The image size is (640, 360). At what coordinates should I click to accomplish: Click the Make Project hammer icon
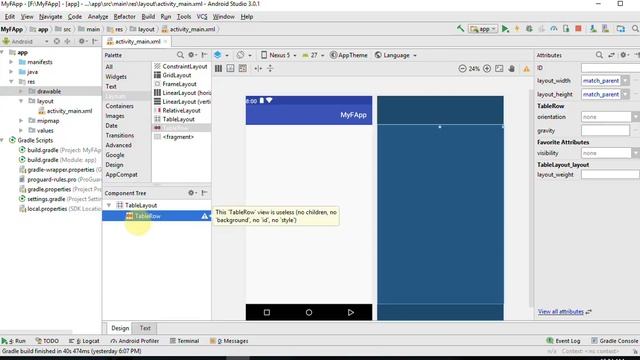click(x=460, y=29)
